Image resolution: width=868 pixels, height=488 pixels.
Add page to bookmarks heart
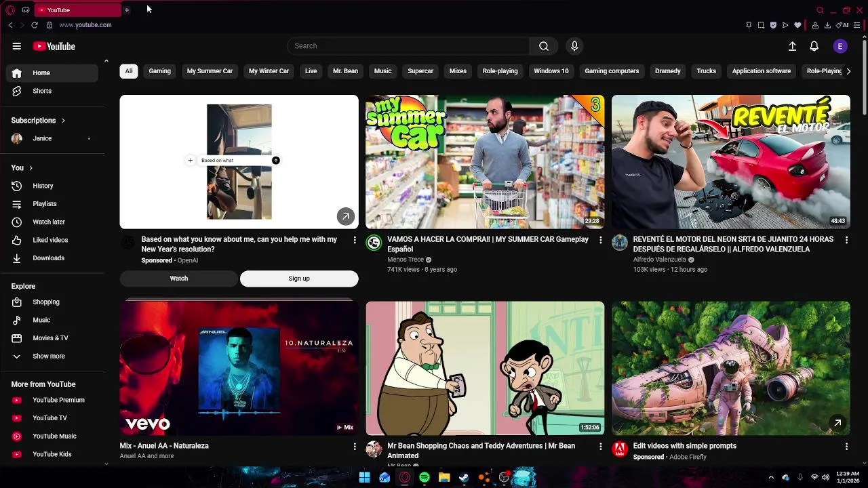click(797, 25)
